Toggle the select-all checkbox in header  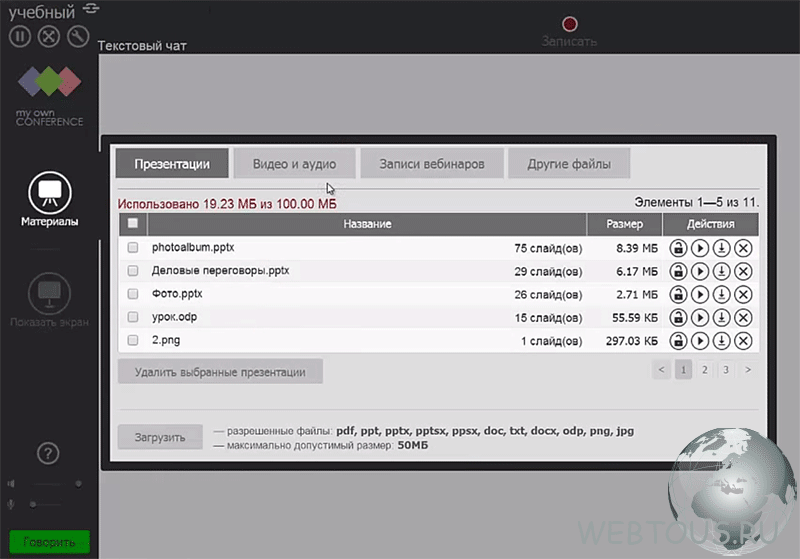point(133,223)
